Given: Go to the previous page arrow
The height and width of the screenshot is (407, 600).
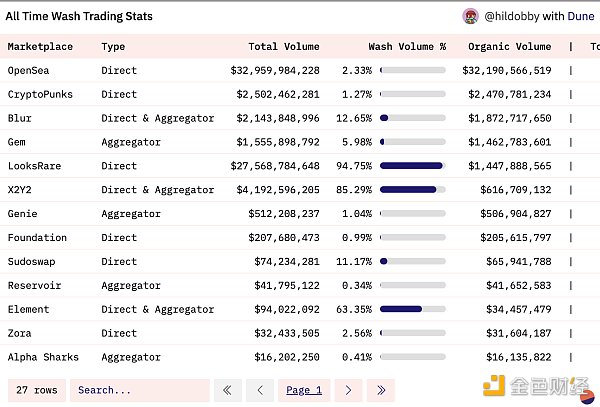Looking at the screenshot, I should point(260,390).
